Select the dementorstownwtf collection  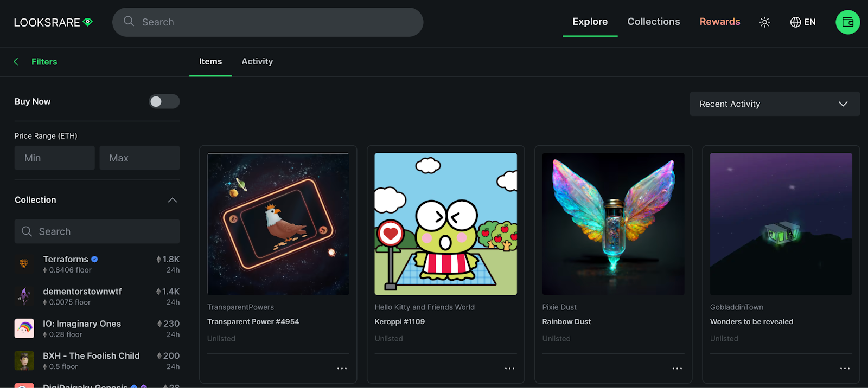tap(97, 296)
